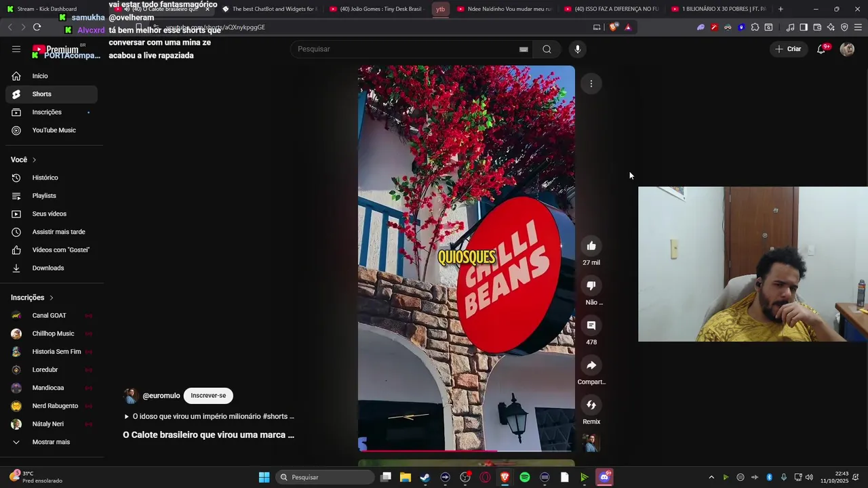Screen dimensions: 868x488
Task: Open the Short's three-dot options menu
Action: click(x=591, y=83)
